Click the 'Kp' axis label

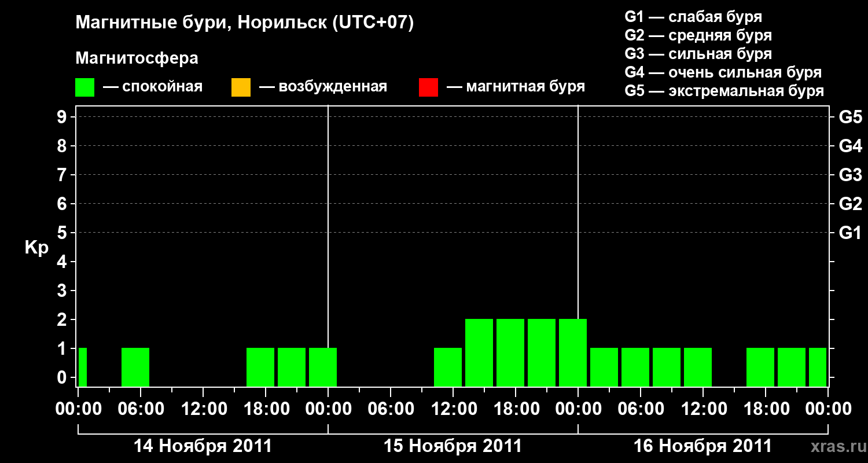pos(36,247)
